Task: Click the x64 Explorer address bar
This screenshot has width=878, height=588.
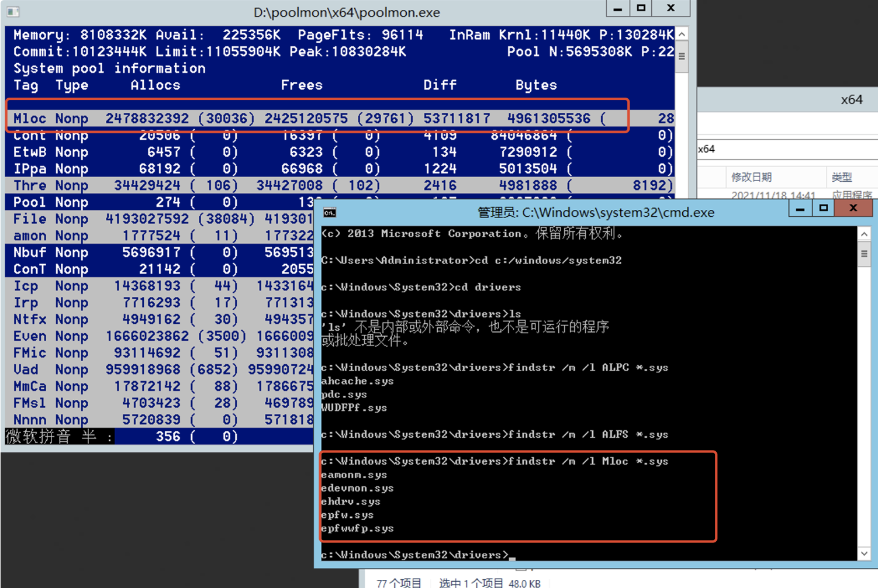Action: pos(786,149)
